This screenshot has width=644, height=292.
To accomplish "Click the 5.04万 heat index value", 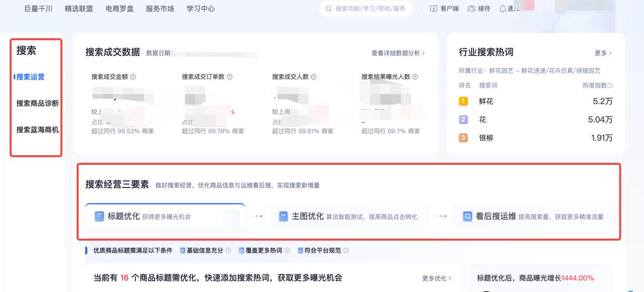I will [x=600, y=119].
